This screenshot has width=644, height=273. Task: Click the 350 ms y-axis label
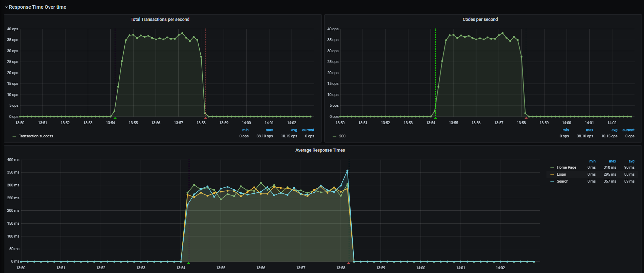coord(13,172)
